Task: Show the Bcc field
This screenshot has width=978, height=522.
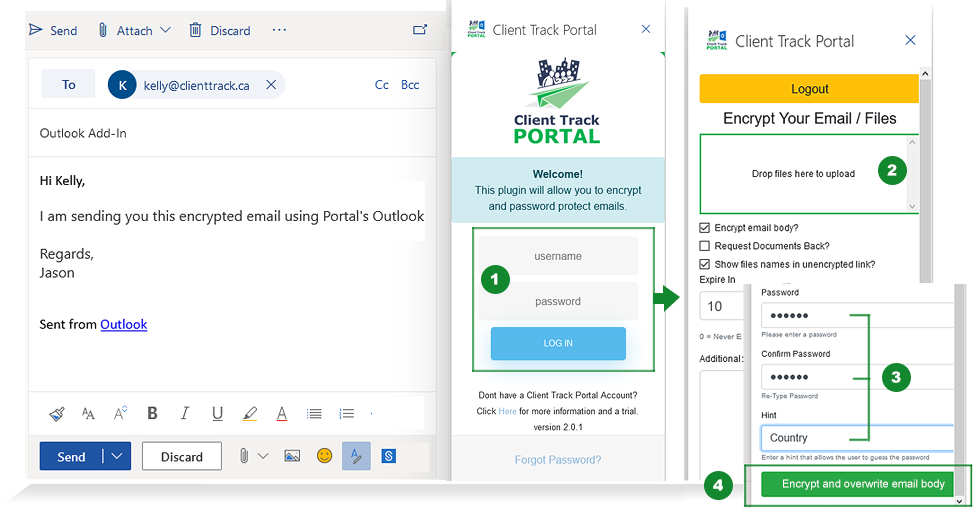Action: tap(410, 85)
